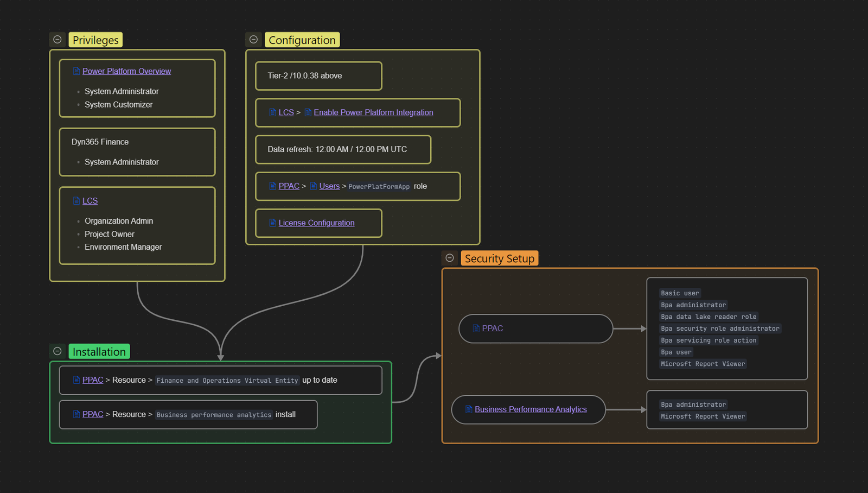Click Finance and Operations Virtual Entity label
The height and width of the screenshot is (493, 868).
pos(227,381)
